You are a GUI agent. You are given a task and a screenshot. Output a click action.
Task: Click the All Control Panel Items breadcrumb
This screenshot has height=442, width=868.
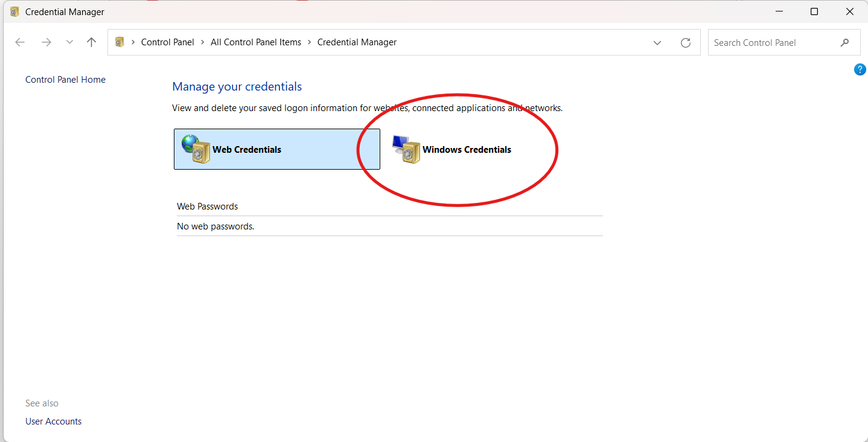pyautogui.click(x=256, y=42)
